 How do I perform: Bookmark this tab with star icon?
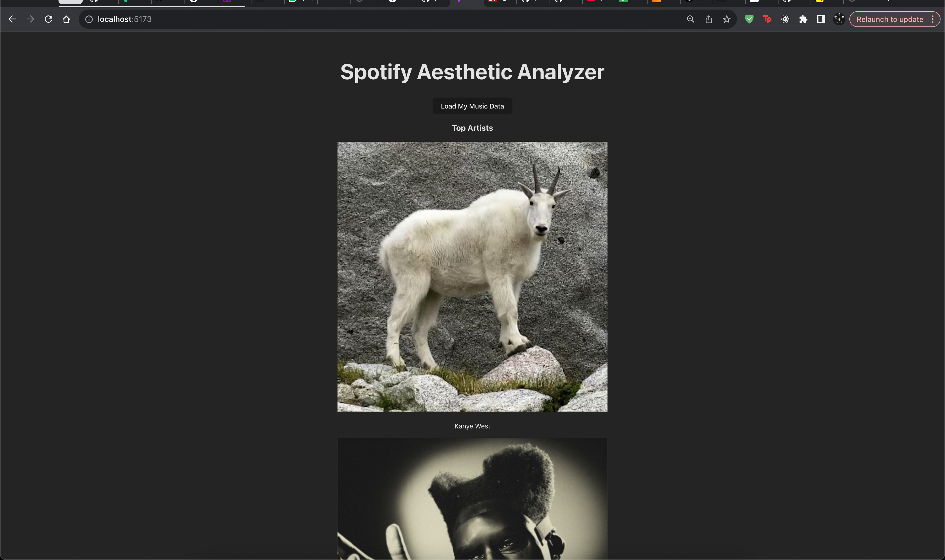point(726,19)
